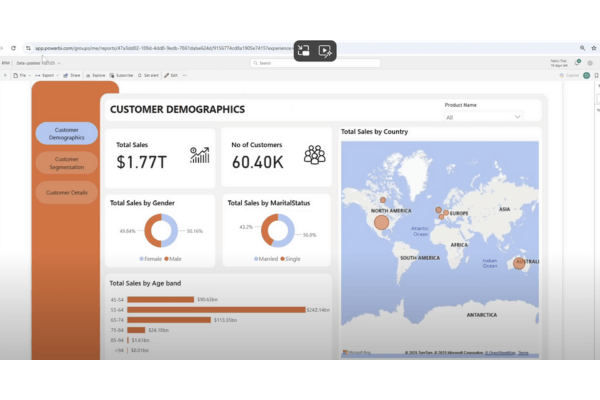Click the green round icon next to Copilot
Image resolution: width=600 pixels, height=400 pixels.
pyautogui.click(x=587, y=75)
